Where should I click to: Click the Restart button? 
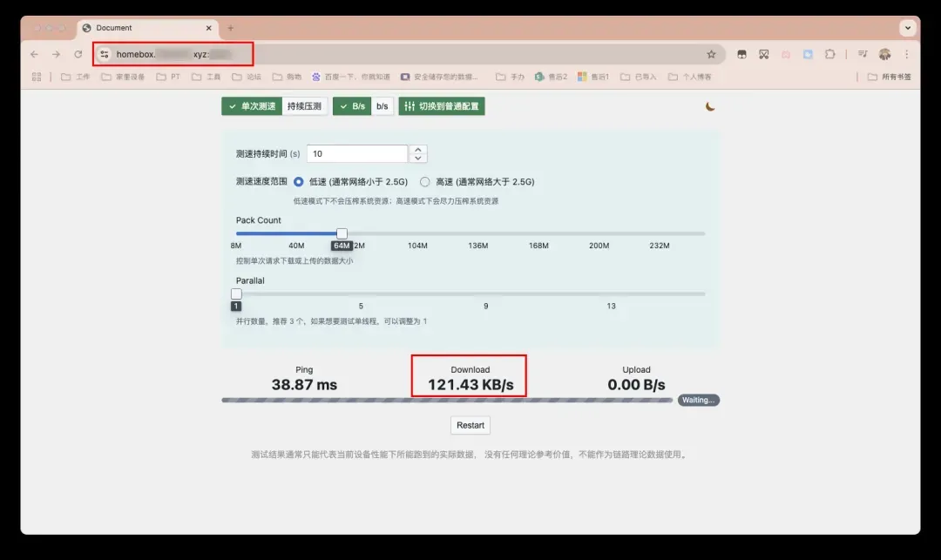(x=470, y=425)
